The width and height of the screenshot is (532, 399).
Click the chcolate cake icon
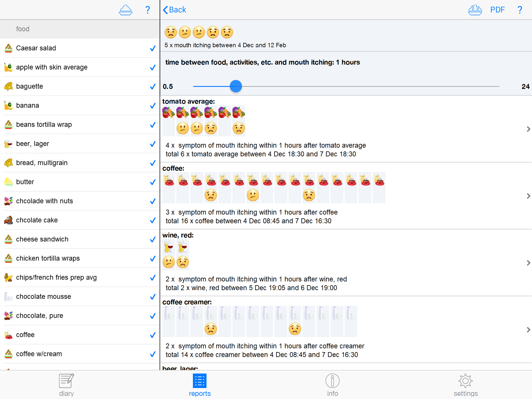point(8,220)
